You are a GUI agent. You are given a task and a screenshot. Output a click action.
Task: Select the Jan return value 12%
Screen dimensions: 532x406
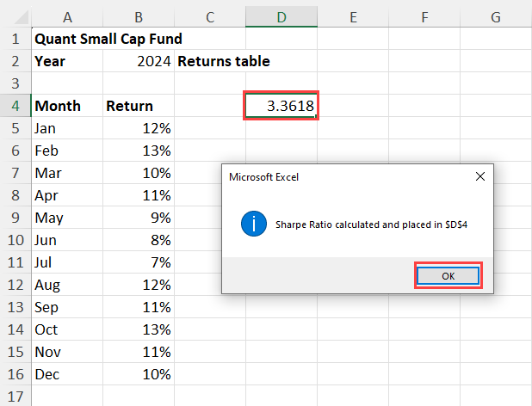[139, 128]
